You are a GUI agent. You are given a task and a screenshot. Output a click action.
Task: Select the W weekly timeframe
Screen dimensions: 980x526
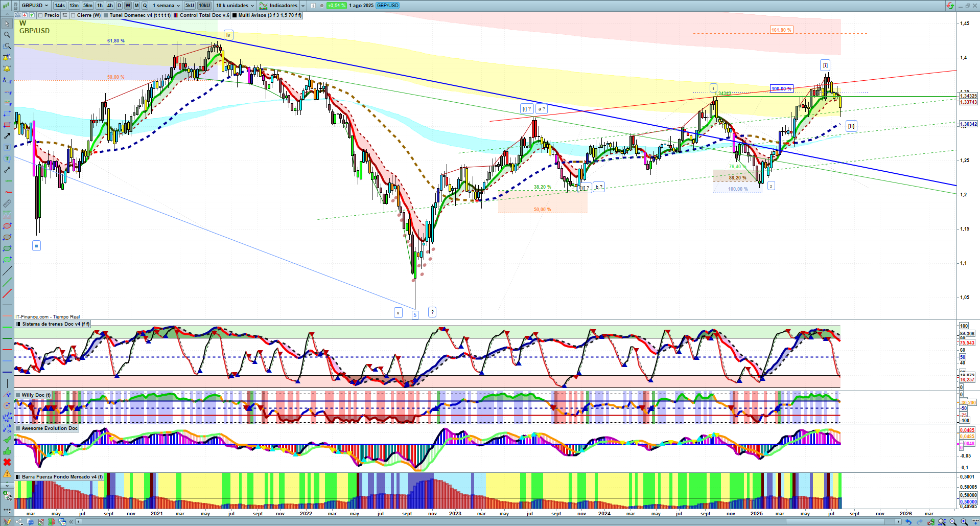(128, 6)
